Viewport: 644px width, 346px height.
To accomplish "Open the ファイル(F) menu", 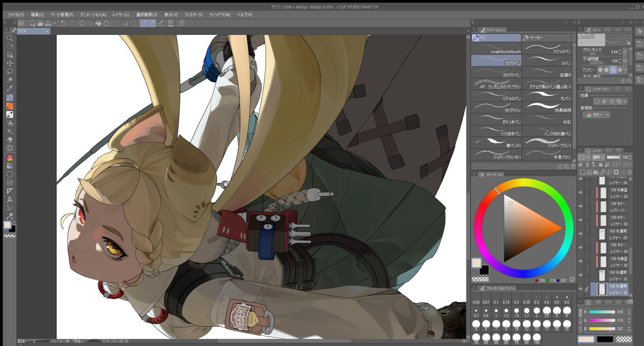I will click(x=15, y=15).
